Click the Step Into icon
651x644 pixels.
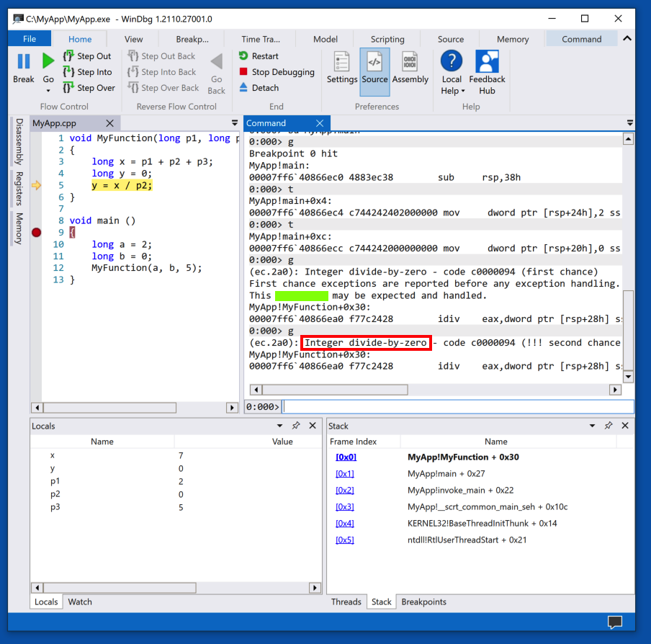tap(69, 72)
